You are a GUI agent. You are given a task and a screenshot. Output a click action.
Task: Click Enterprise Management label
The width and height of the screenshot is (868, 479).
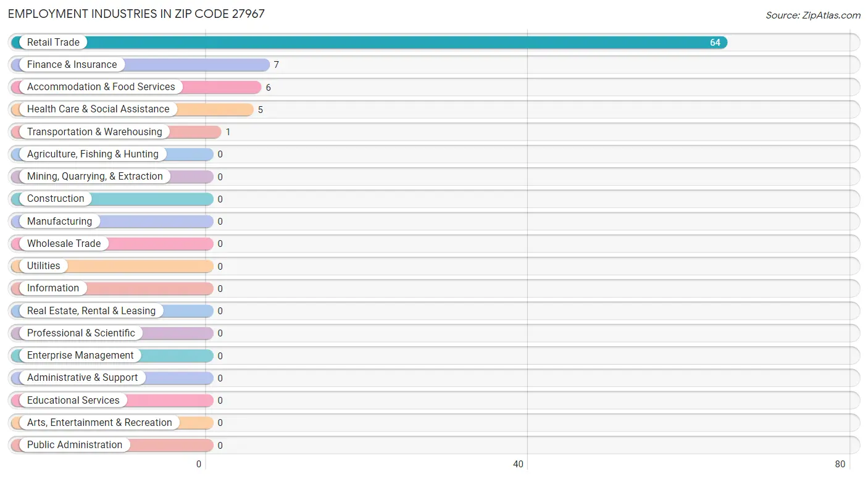tap(80, 355)
